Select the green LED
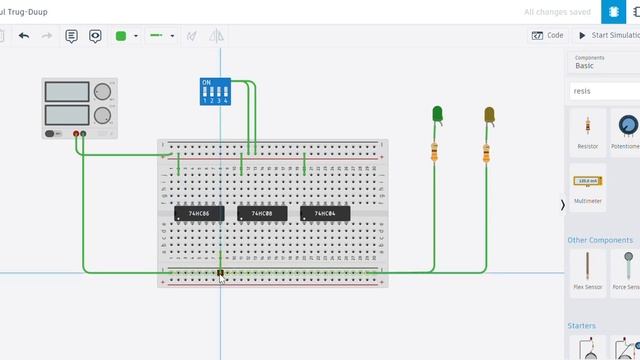640x360 pixels. 437,114
